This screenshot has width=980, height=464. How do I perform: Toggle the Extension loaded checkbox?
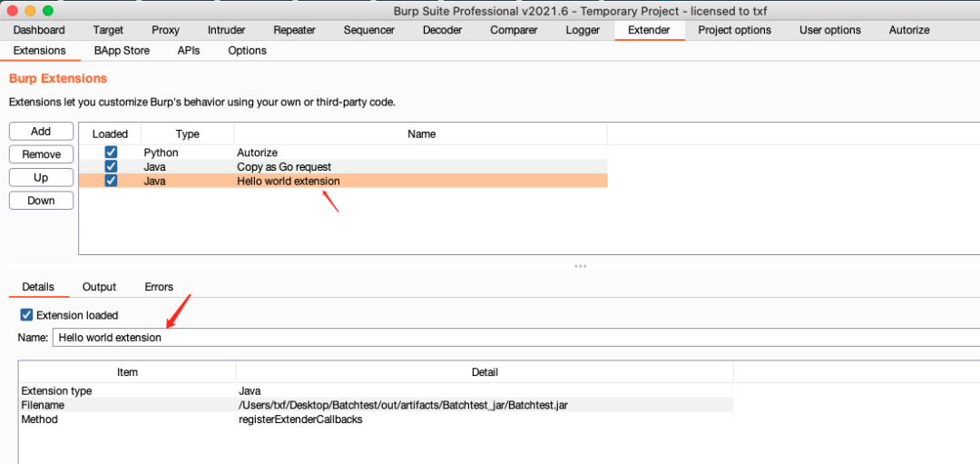tap(27, 314)
